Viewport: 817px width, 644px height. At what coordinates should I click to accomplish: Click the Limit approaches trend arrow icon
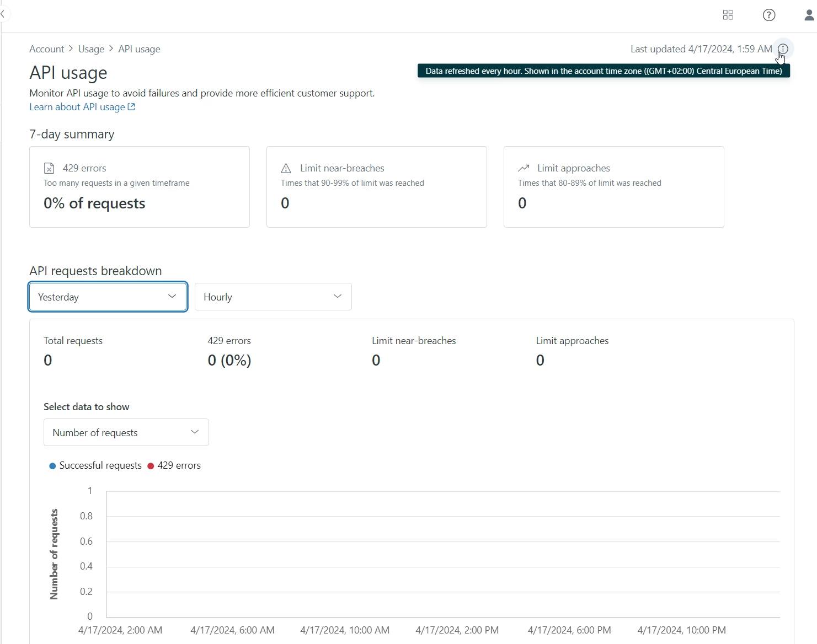pyautogui.click(x=524, y=168)
